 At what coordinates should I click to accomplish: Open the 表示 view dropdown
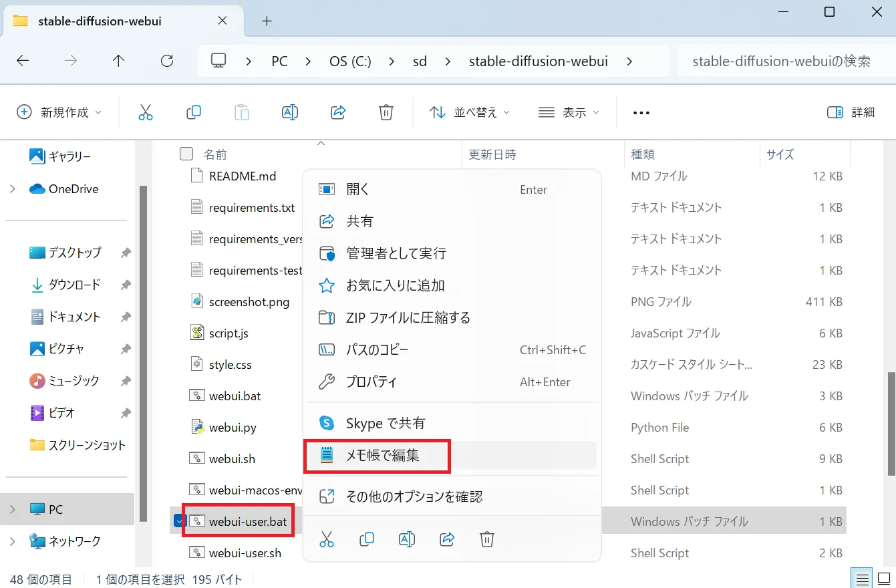569,112
